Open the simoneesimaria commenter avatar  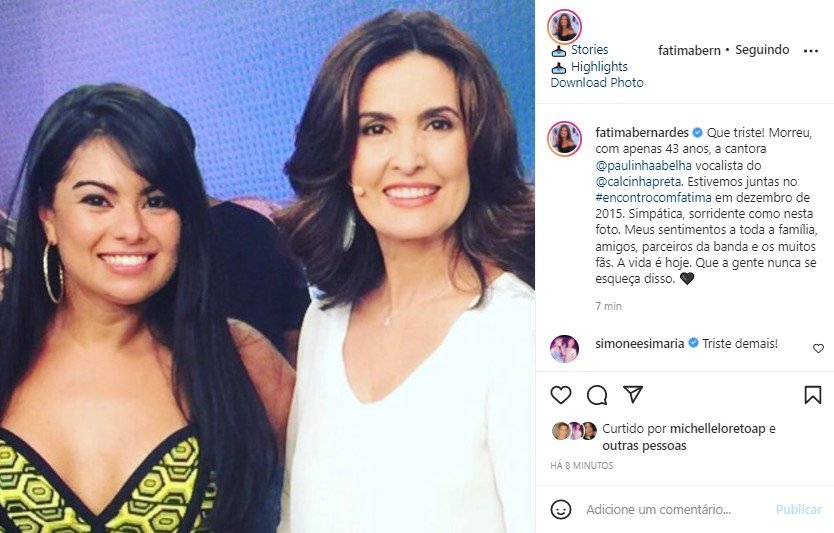point(564,349)
